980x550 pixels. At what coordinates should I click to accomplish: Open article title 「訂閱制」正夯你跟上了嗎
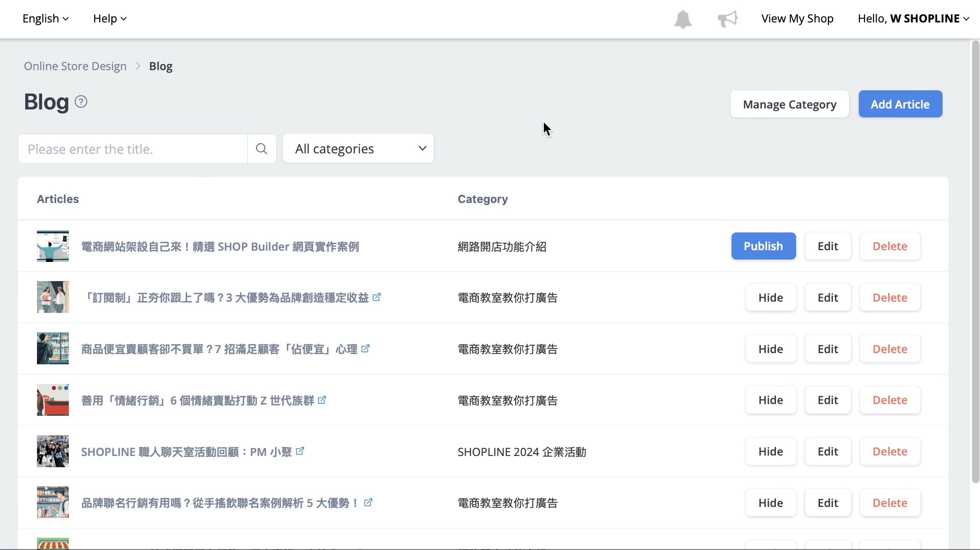(x=226, y=298)
